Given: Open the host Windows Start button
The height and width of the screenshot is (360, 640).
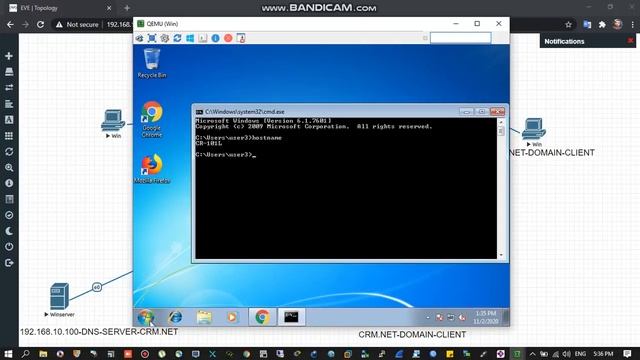Looking at the screenshot, I should point(8,353).
